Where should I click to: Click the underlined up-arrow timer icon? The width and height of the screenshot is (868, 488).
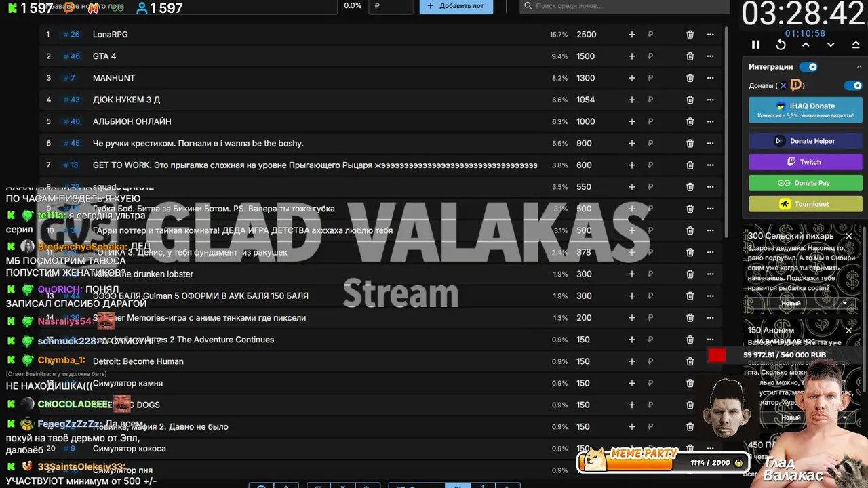pos(856,45)
